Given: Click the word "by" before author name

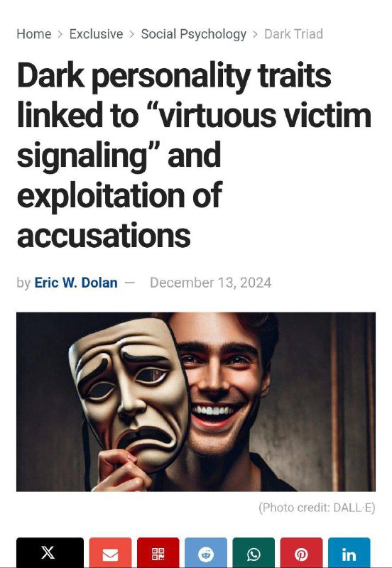Looking at the screenshot, I should coord(23,283).
